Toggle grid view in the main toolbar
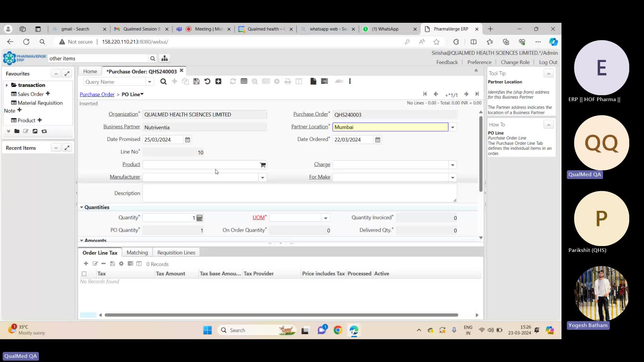Image resolution: width=644 pixels, height=362 pixels. tap(244, 81)
